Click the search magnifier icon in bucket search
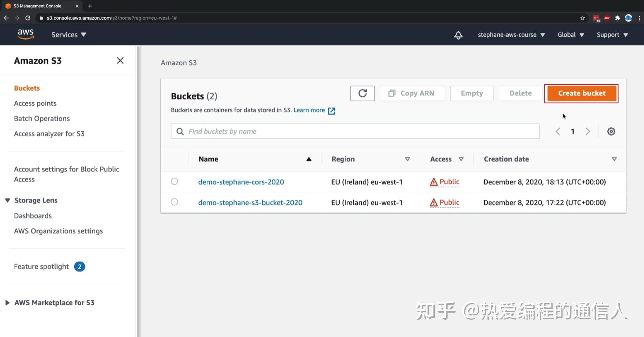Image resolution: width=644 pixels, height=337 pixels. (x=180, y=132)
